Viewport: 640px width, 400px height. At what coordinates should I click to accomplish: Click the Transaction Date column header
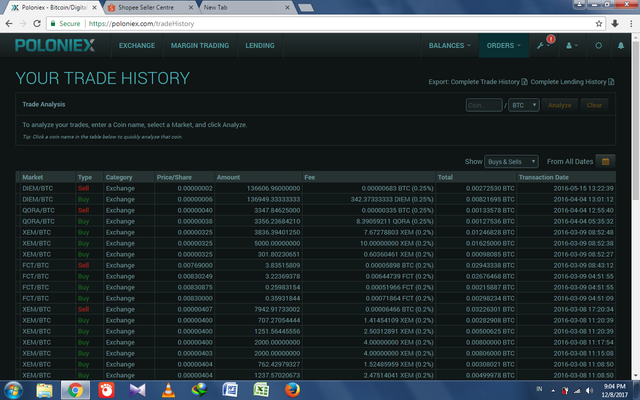544,177
